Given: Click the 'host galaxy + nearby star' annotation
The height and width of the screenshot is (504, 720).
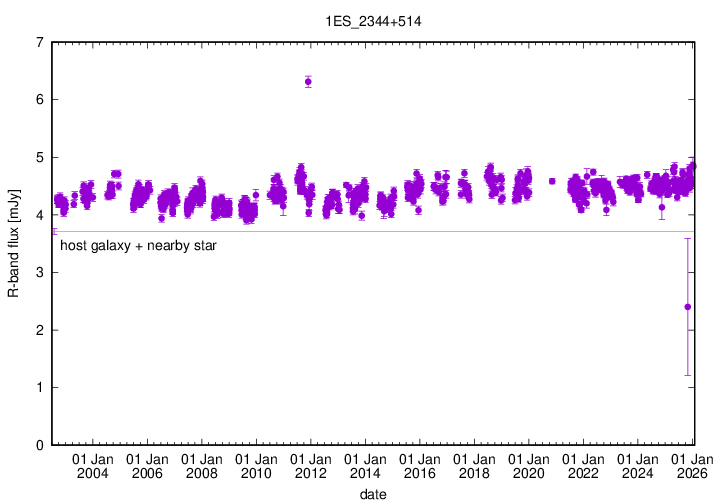Looking at the screenshot, I should click(x=139, y=244).
